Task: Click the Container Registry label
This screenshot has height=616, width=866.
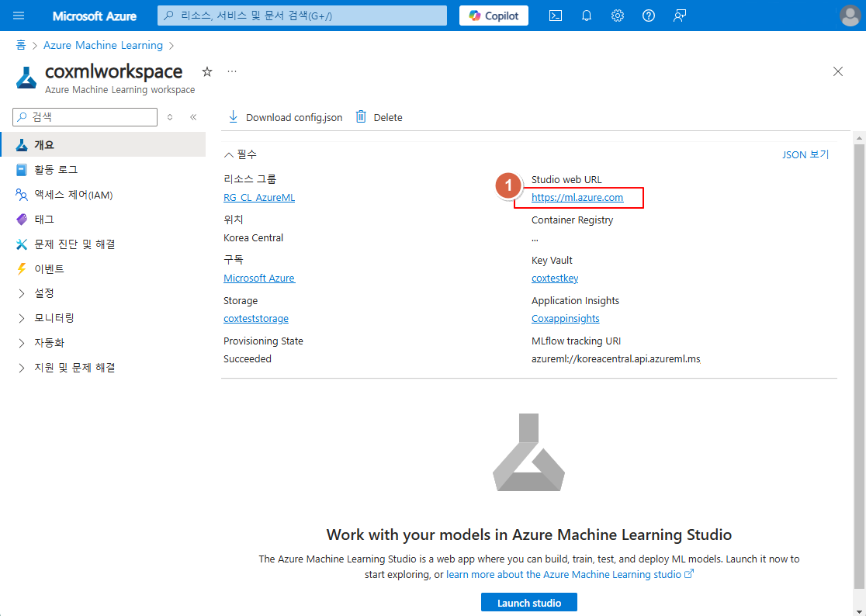Action: click(x=572, y=220)
